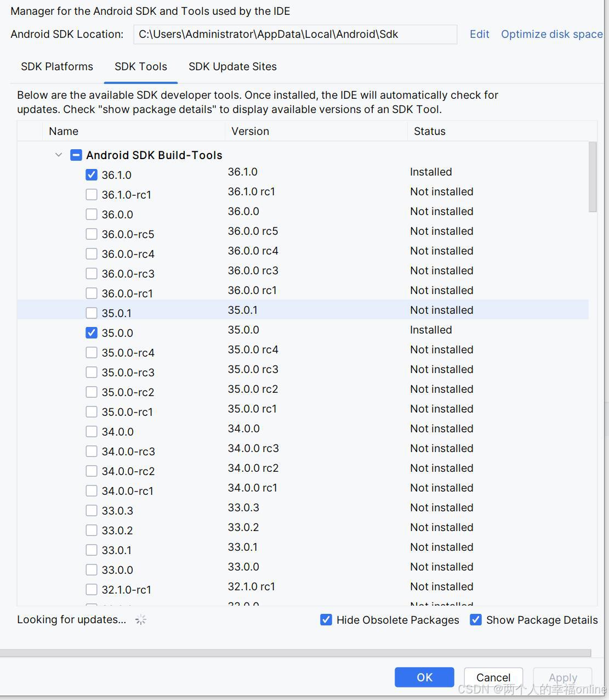Check the 33.0.2 checkbox
Viewport: 609px width, 700px height.
coord(92,530)
